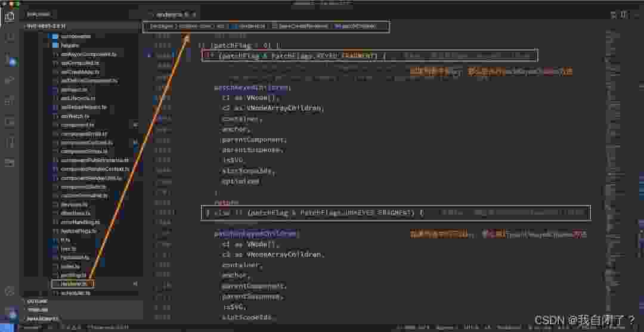
Task: Open componentPublicInstance.ts file
Action: coord(94,160)
